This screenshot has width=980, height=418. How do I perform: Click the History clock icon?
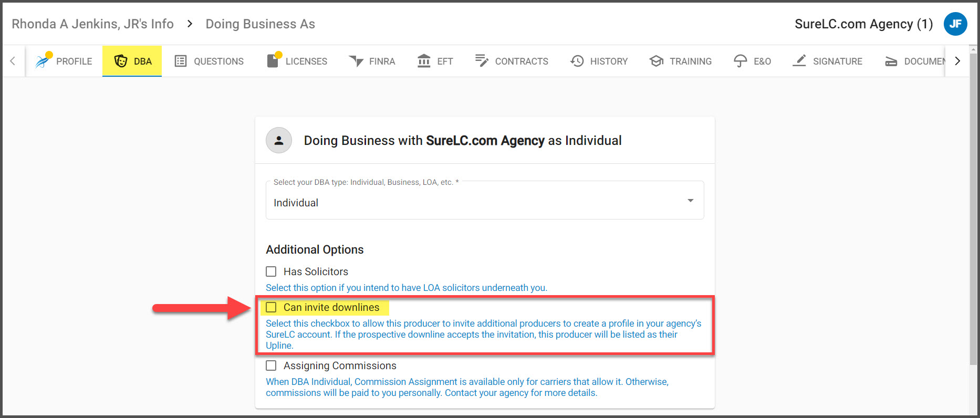coord(577,61)
